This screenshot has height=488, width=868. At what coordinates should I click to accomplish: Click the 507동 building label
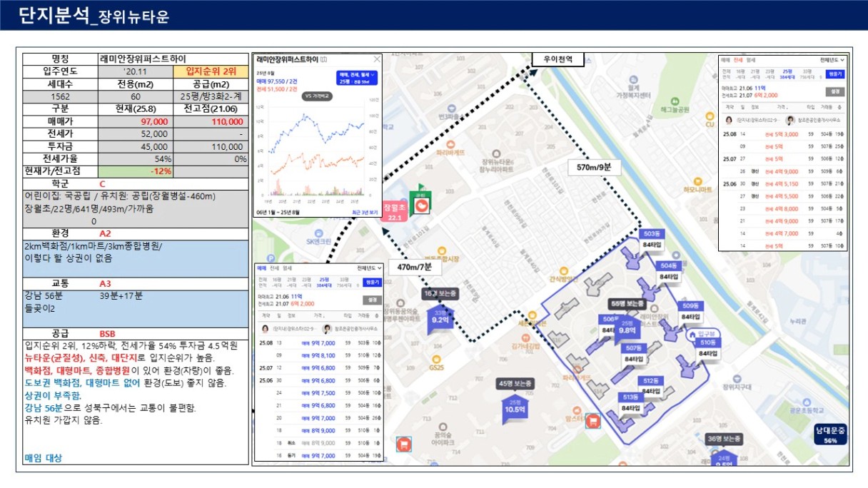pyautogui.click(x=634, y=348)
